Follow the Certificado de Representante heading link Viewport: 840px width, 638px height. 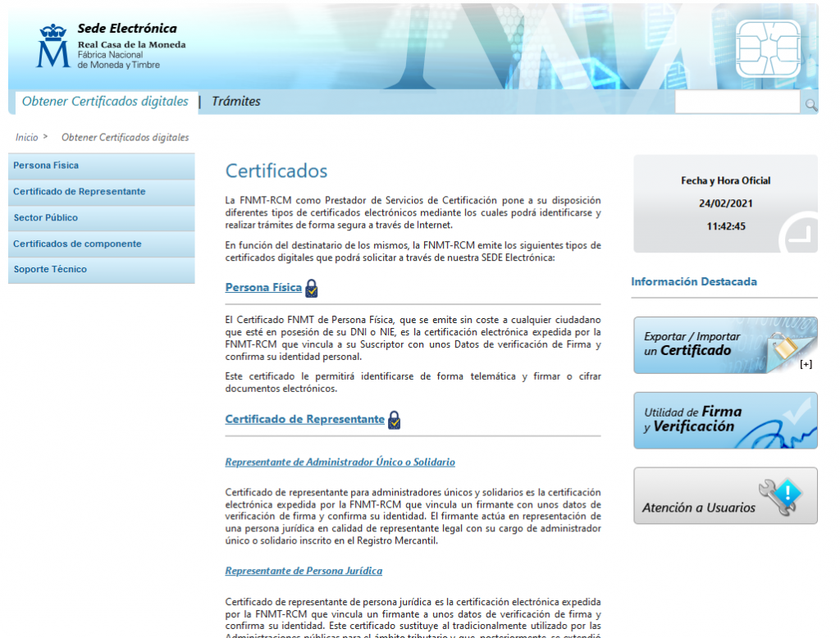click(x=305, y=419)
